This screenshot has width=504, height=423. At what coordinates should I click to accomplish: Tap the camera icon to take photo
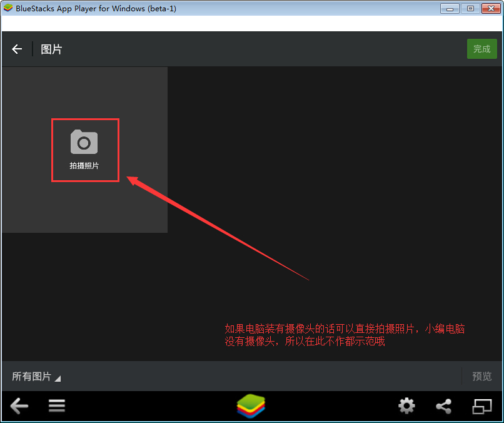point(84,142)
